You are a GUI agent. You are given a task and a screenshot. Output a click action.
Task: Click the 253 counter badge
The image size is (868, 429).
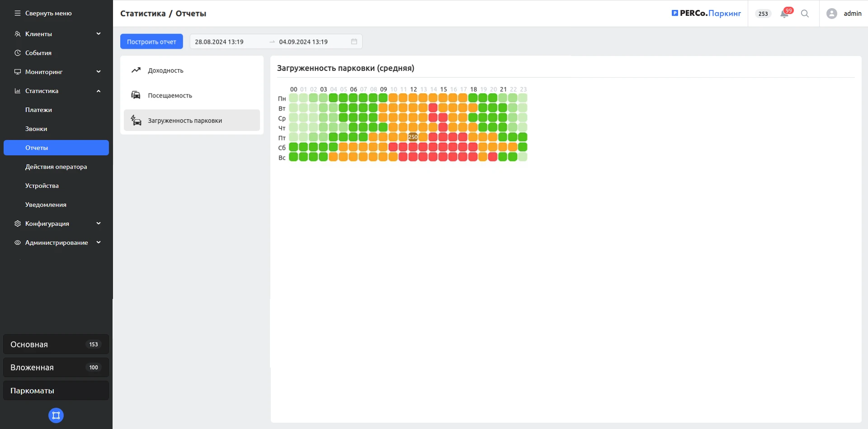pos(763,14)
